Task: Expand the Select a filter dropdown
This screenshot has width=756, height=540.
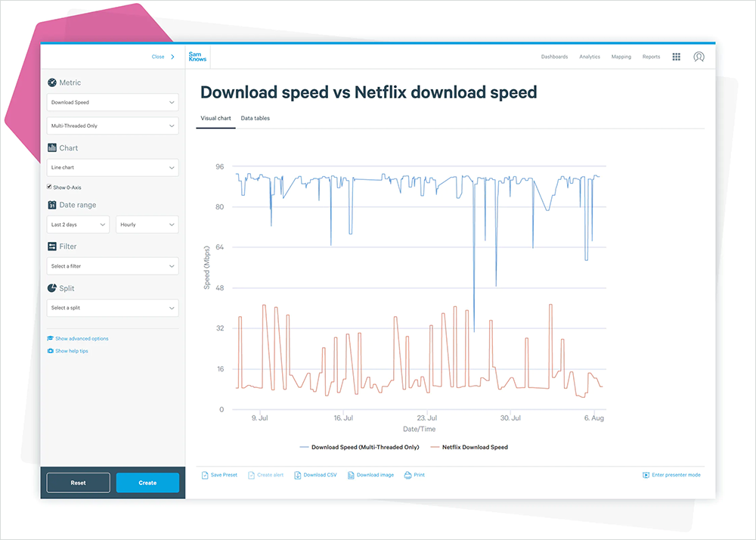Action: point(113,266)
